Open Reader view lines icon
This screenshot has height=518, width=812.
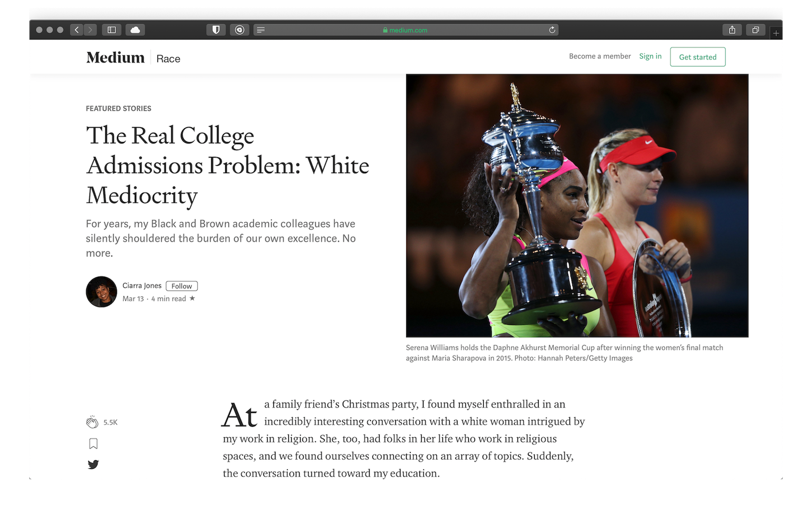(x=260, y=30)
